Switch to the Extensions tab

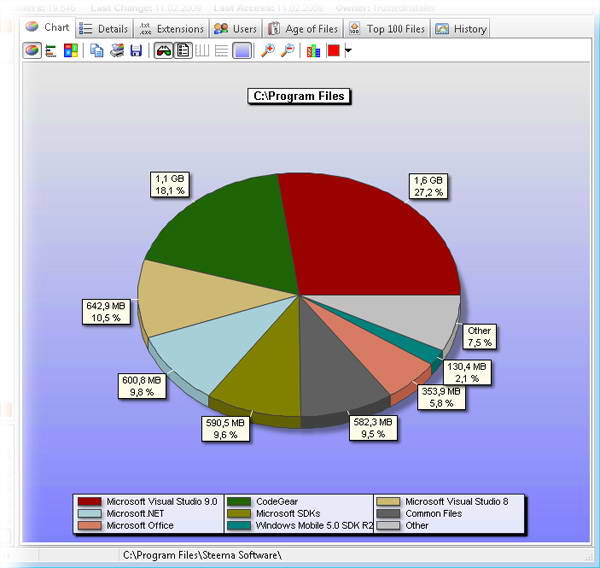pyautogui.click(x=171, y=29)
